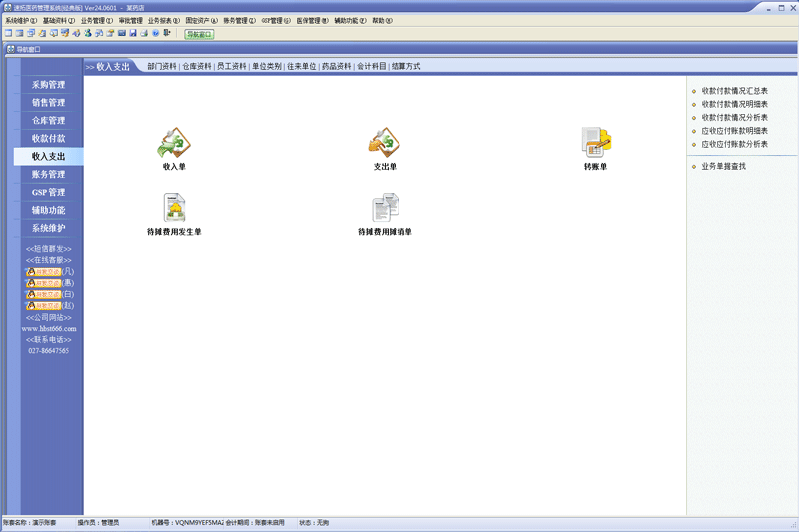Screen dimensions: 799x532
Task: Select 收入支出 in the sidebar
Action: point(48,157)
